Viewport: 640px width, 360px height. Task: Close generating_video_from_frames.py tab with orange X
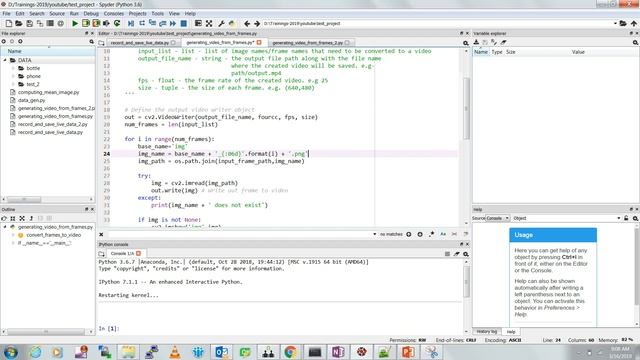tap(259, 42)
